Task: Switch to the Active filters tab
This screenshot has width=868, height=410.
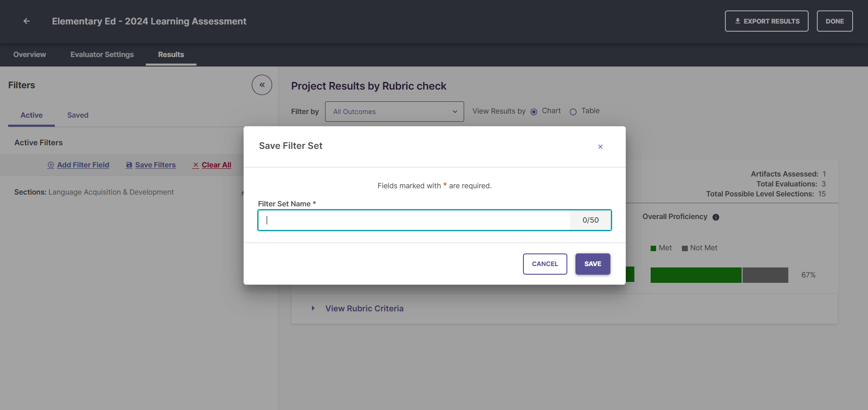Action: [32, 115]
